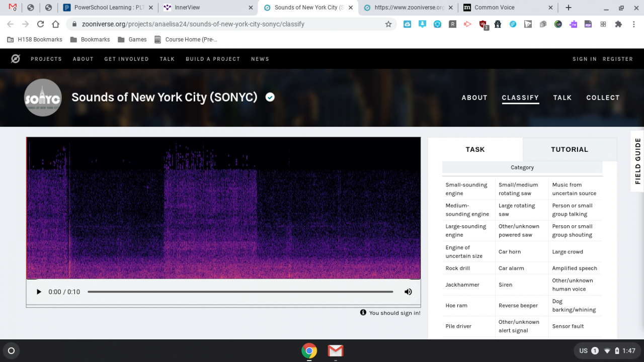Choose Music from uncertain source
This screenshot has width=644, height=362.
coord(576,189)
